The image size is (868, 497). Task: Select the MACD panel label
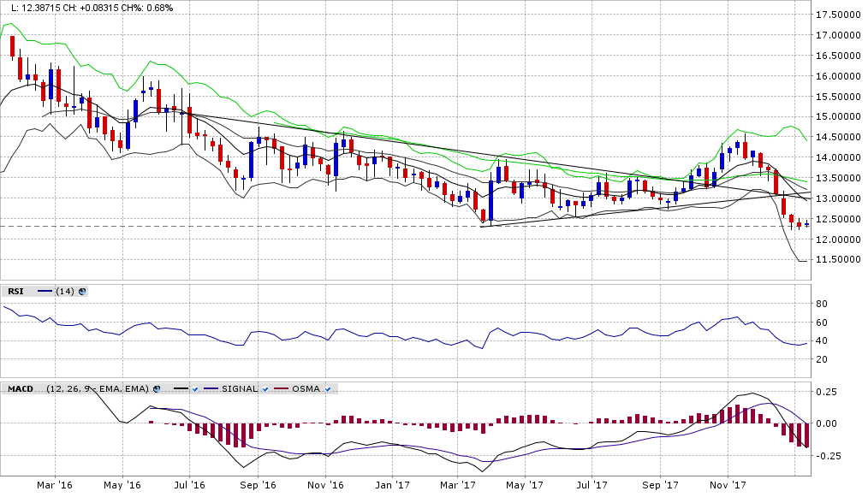click(21, 389)
